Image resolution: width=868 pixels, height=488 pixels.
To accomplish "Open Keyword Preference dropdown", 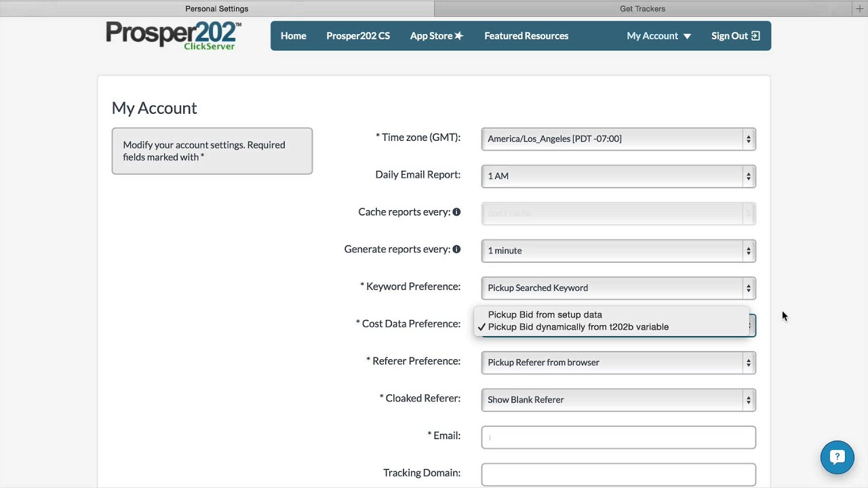I will [x=618, y=288].
